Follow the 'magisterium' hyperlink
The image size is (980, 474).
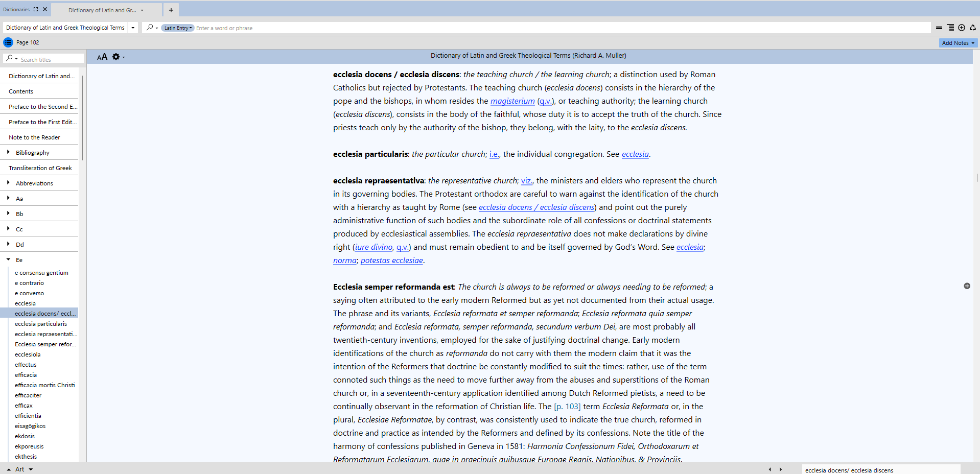pyautogui.click(x=512, y=101)
